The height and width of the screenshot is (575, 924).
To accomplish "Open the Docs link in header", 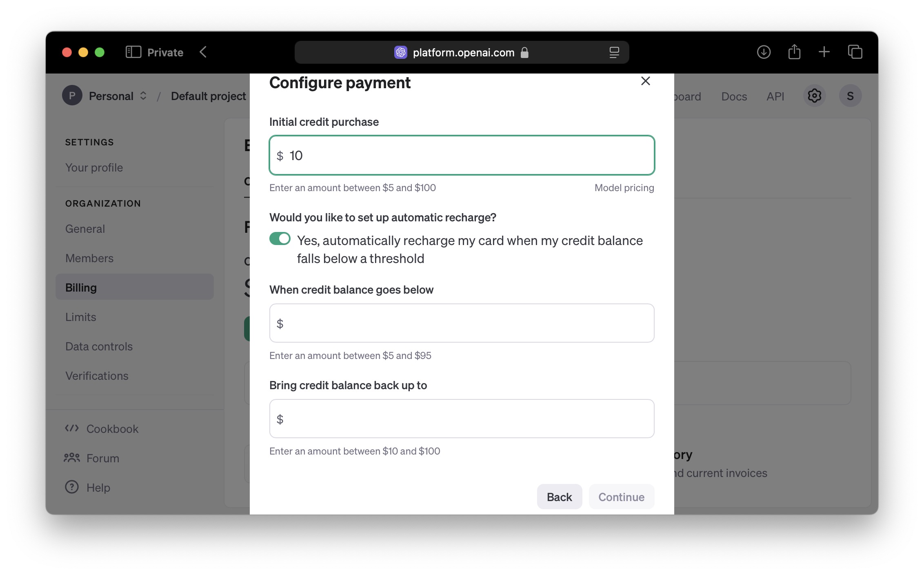I will click(734, 96).
